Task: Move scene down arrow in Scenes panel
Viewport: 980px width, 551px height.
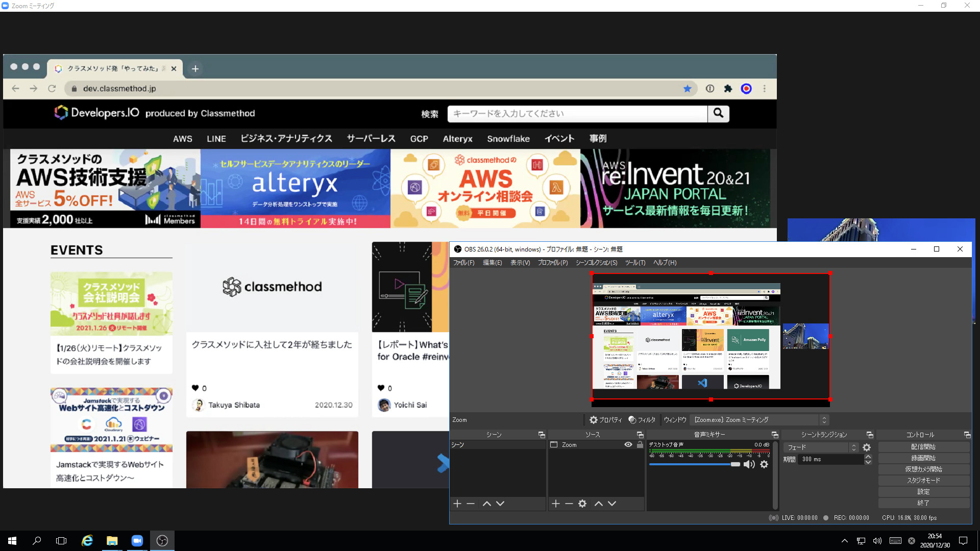Action: 500,504
